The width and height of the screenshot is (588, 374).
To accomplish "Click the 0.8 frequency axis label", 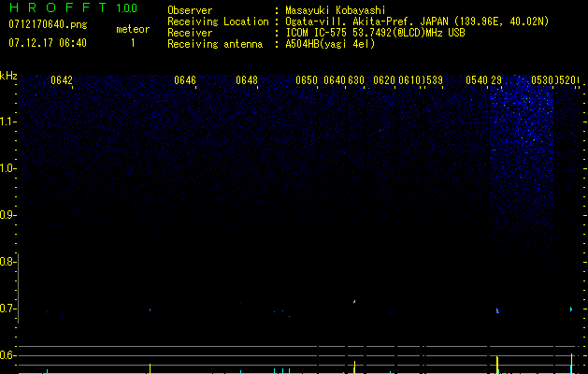I will [7, 262].
